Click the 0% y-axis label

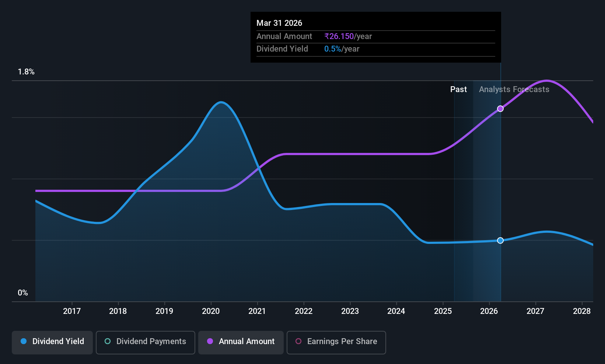point(23,293)
